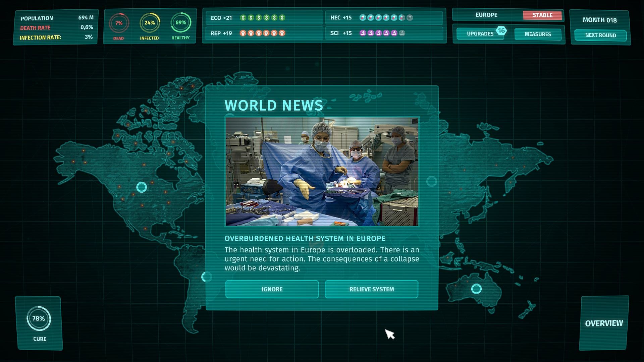Click the ECO economy dollar icons row
Viewport: 644px width, 362px height.
coord(262,17)
